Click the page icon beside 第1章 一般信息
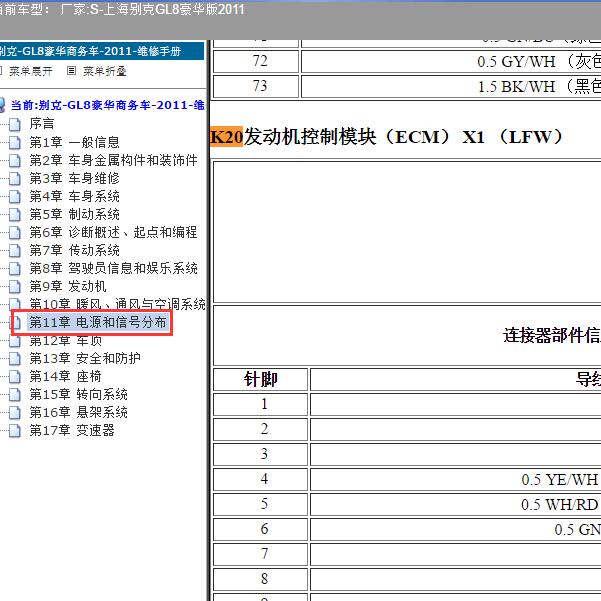 (x=15, y=142)
